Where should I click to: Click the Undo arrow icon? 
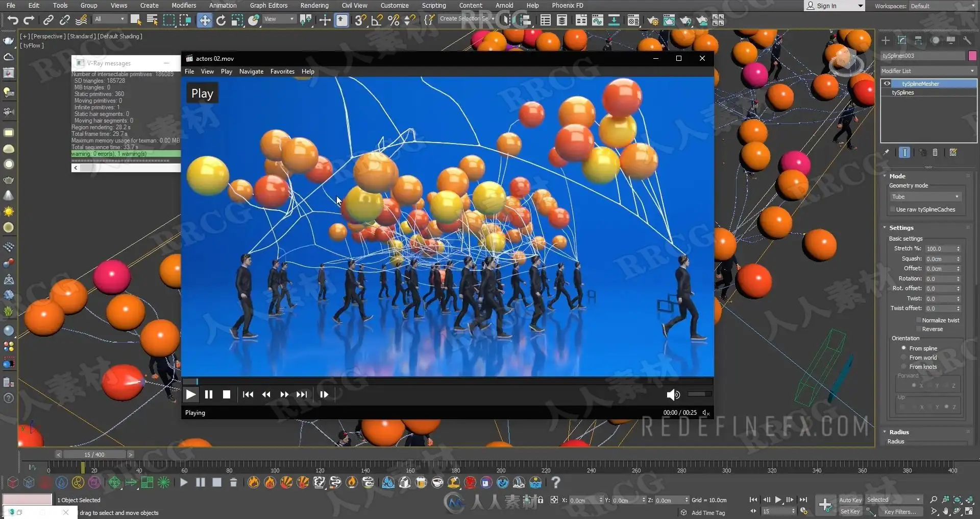13,20
